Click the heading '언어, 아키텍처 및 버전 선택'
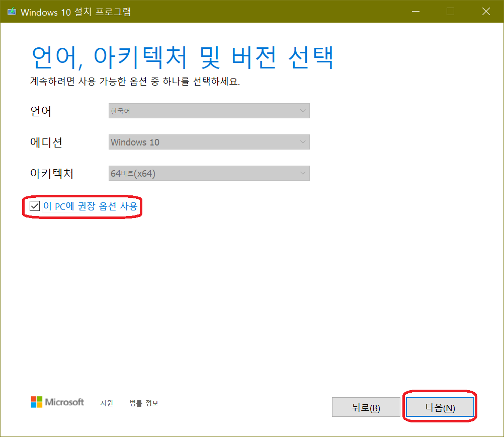 (183, 57)
